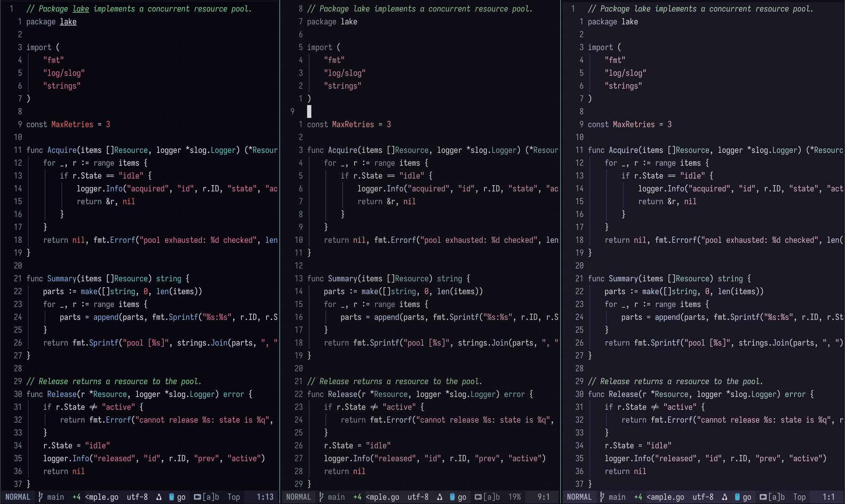Click the Go gopher filetype icon in left statusline
Image resolution: width=845 pixels, height=504 pixels.
tap(172, 497)
